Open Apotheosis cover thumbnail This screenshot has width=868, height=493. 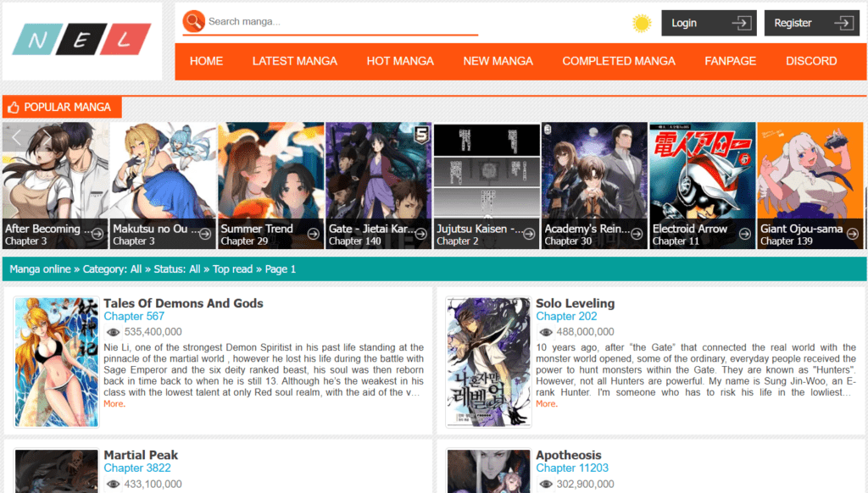pos(489,471)
